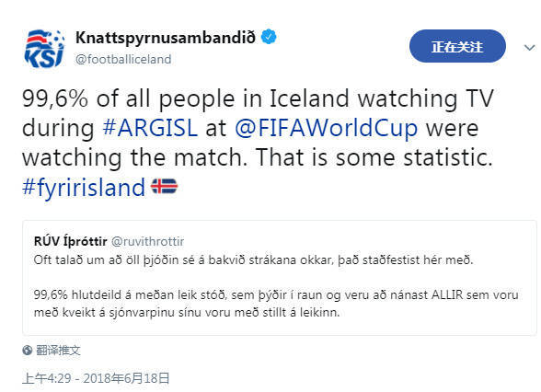The width and height of the screenshot is (541, 392).
Task: Click the quoted tweet's first sentence
Action: point(254,260)
